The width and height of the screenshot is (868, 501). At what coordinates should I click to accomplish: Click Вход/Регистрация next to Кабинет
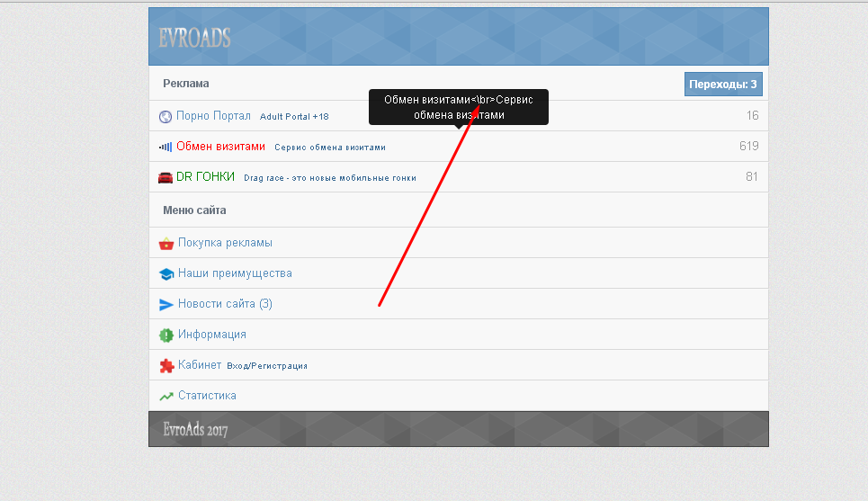click(x=267, y=366)
